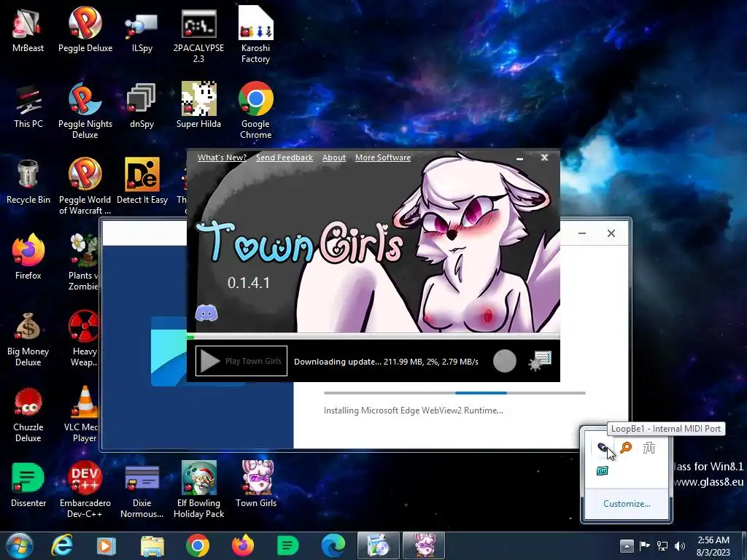Image resolution: width=747 pixels, height=560 pixels.
Task: Click the gray round button in launcher
Action: [505, 361]
